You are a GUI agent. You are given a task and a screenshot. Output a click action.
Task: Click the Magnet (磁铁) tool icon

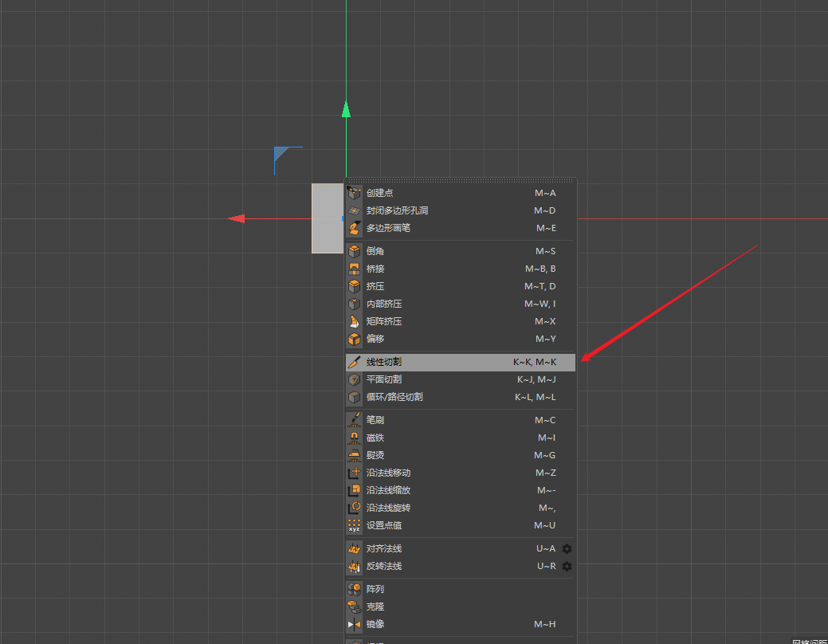pos(355,438)
